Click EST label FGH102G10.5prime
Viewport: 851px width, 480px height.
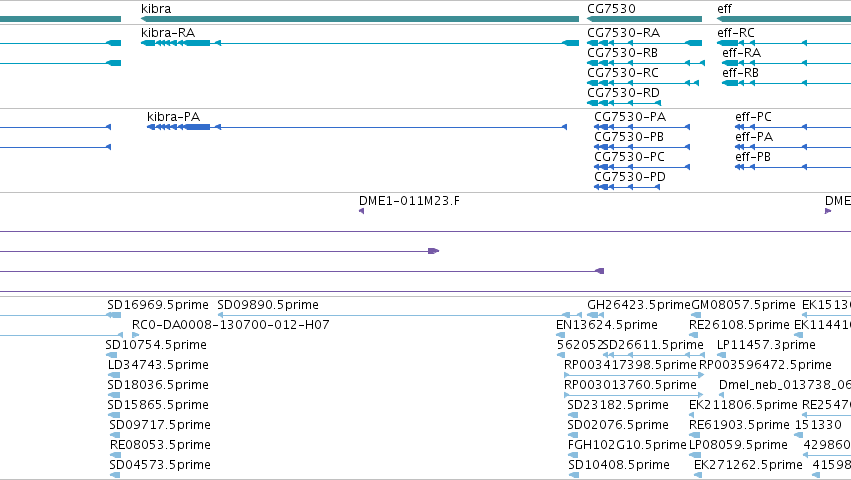point(627,445)
